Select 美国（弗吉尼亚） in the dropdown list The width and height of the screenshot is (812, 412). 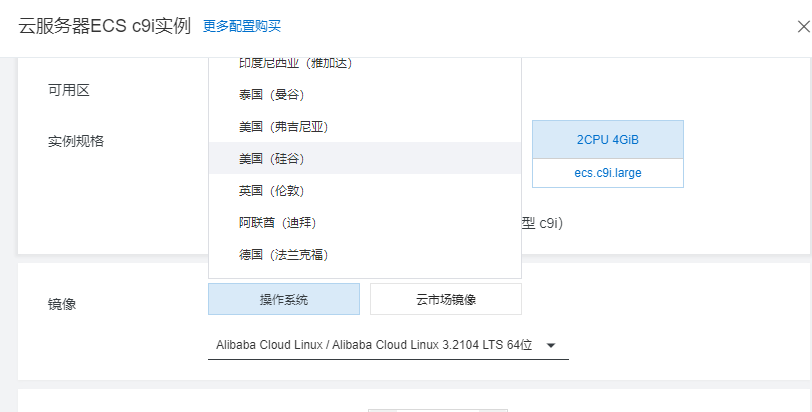point(283,127)
